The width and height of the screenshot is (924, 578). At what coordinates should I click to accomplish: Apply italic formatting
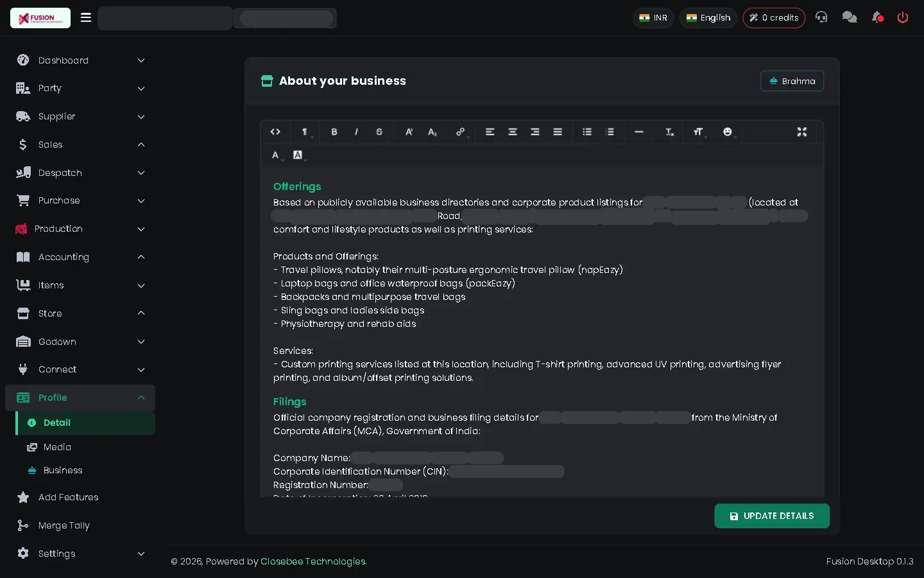click(x=356, y=132)
